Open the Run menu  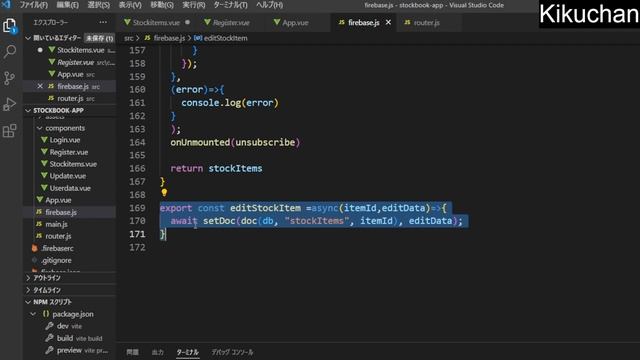(193, 5)
